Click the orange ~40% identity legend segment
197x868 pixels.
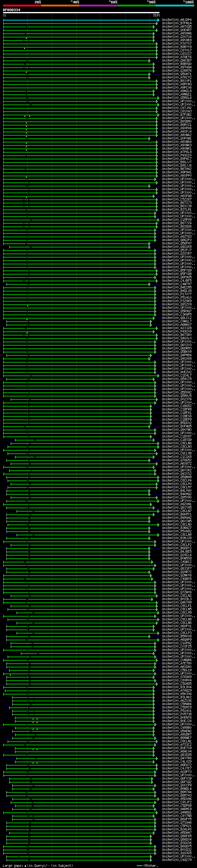tap(60, 6)
